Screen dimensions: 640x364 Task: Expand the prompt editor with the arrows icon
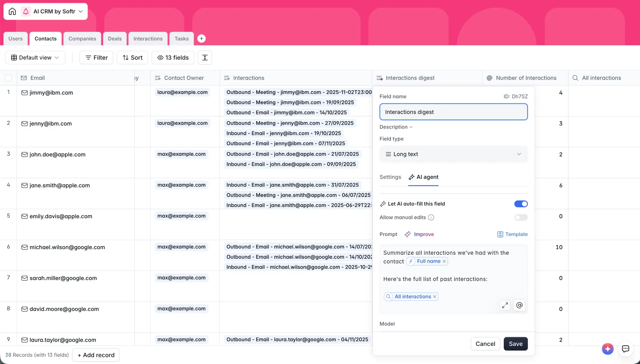[x=505, y=305]
